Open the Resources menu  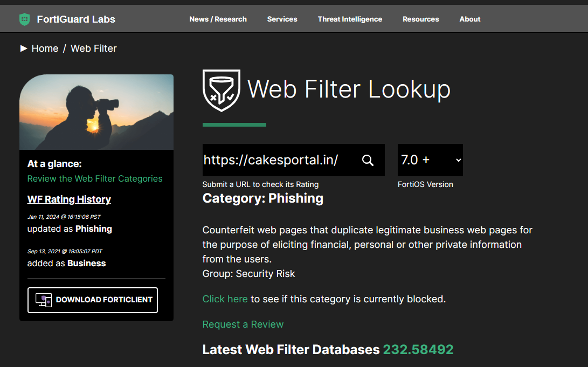(x=421, y=19)
